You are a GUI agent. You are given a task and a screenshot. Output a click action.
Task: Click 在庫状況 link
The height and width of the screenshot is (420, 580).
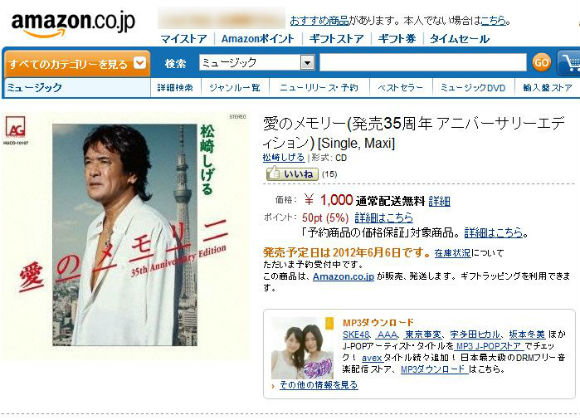pos(452,253)
